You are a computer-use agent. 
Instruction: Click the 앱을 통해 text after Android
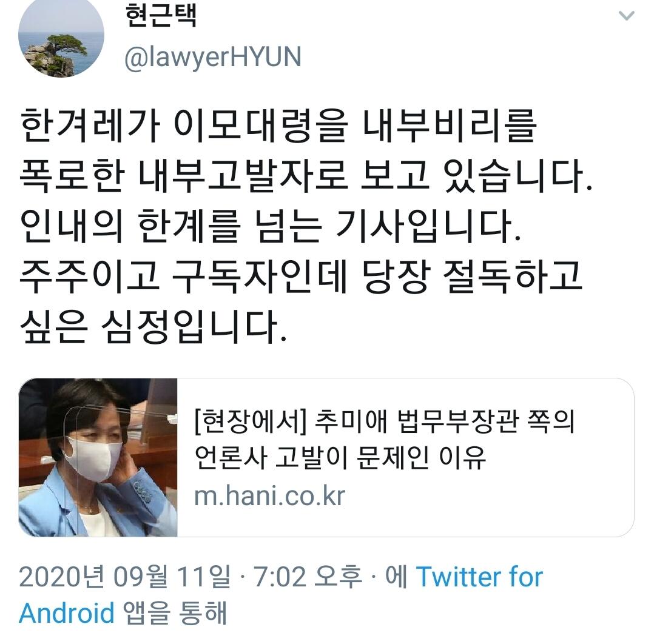tap(175, 612)
